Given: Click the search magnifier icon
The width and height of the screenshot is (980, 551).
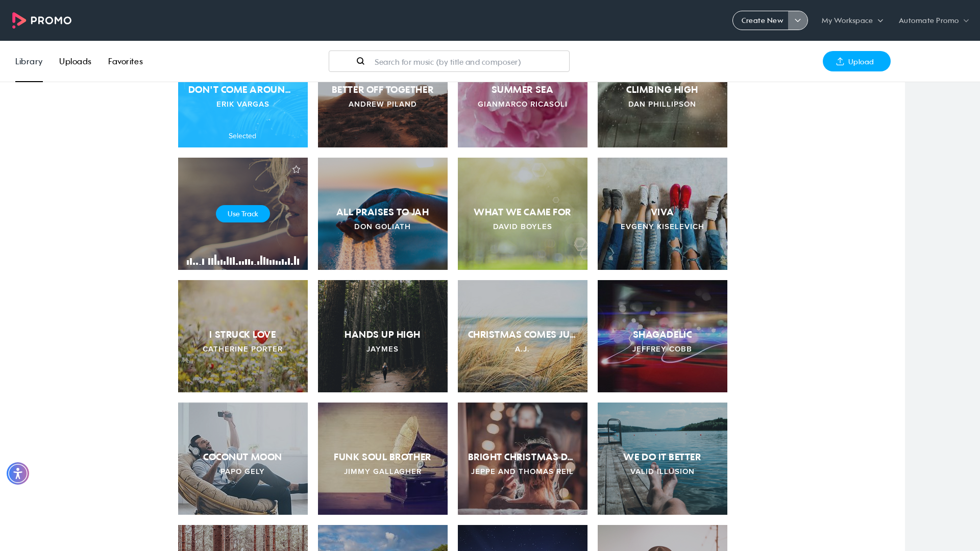Looking at the screenshot, I should point(360,61).
